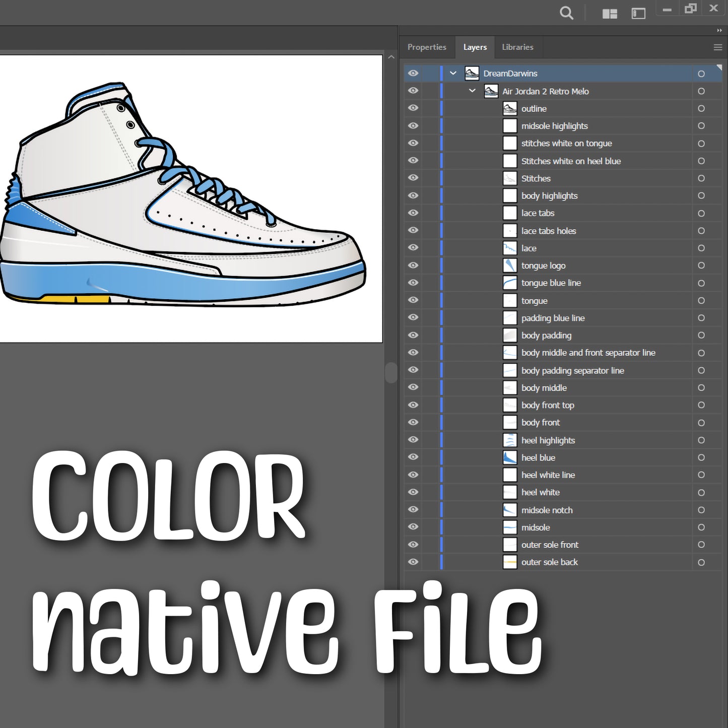Click the heel blue layer thumbnail
Viewport: 728px width, 728px height.
[x=510, y=457]
